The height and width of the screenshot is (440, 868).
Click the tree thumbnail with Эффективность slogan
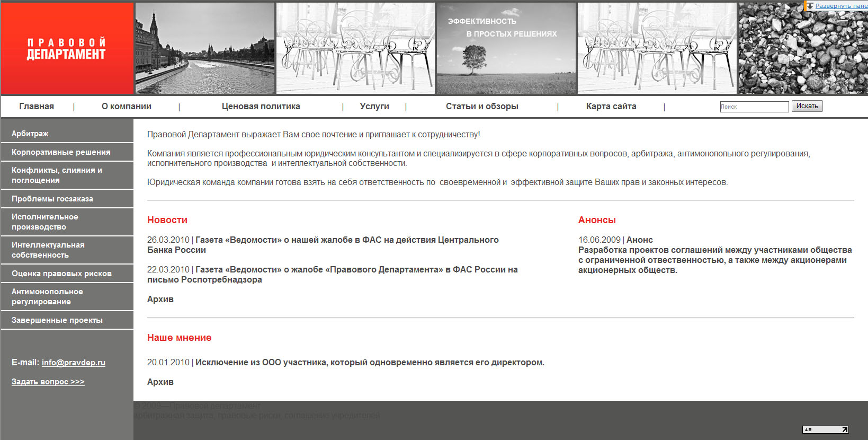(505, 49)
